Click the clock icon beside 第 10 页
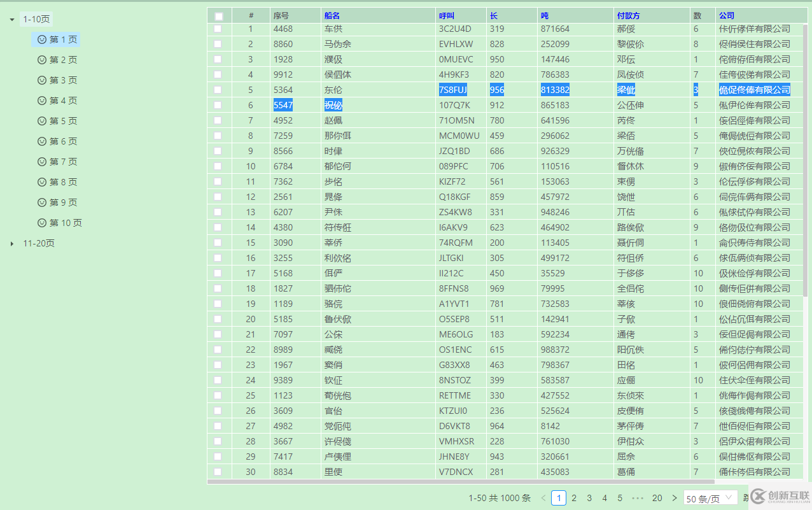Viewport: 812px width, 510px height. point(42,222)
